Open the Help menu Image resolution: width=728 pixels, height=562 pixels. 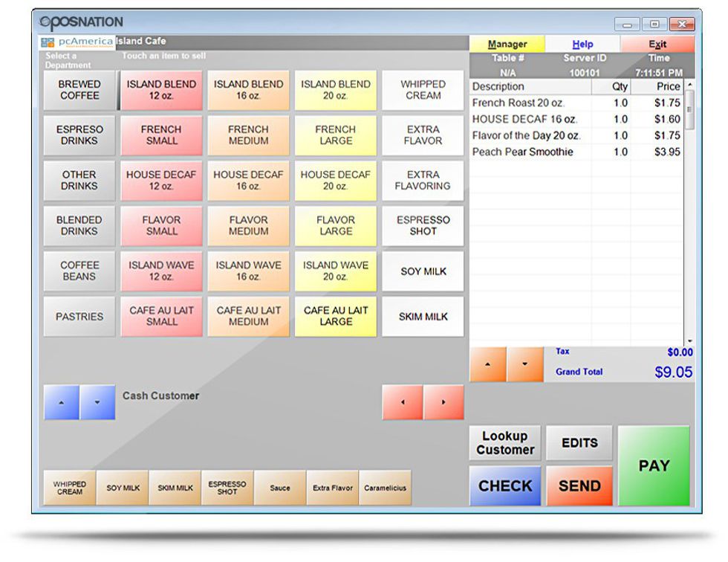[582, 44]
